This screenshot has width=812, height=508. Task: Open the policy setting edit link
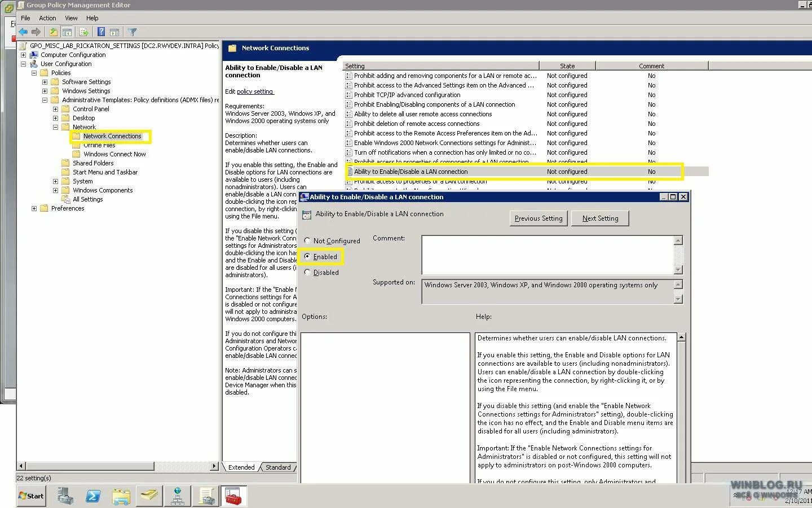click(254, 91)
